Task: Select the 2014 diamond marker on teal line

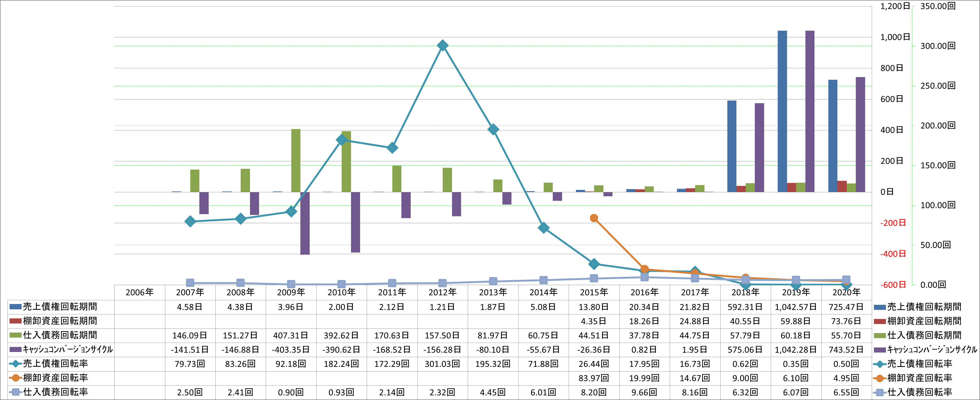Action: click(544, 227)
